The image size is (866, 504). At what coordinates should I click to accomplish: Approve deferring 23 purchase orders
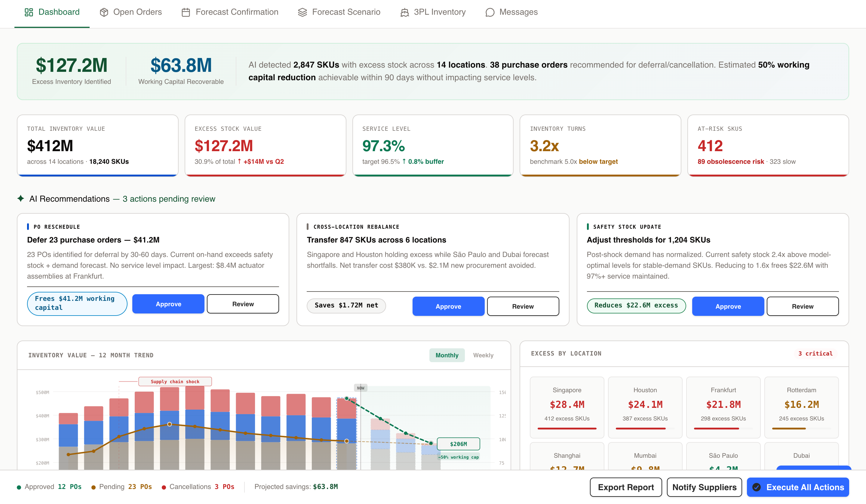click(168, 304)
